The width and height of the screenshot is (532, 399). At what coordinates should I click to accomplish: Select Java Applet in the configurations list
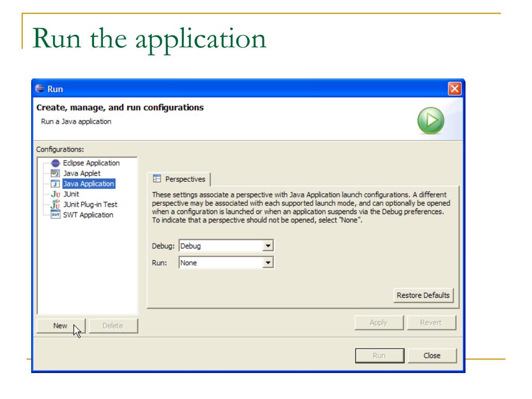[x=82, y=174]
